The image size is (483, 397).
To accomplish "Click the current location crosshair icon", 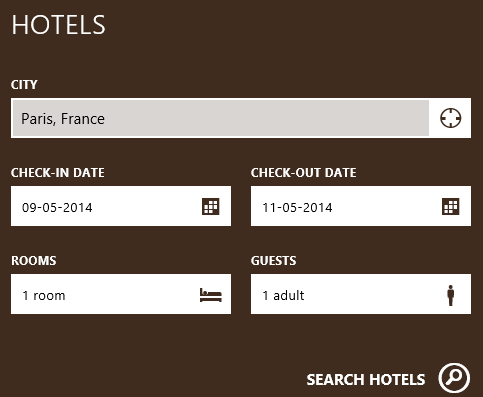I will coord(450,118).
